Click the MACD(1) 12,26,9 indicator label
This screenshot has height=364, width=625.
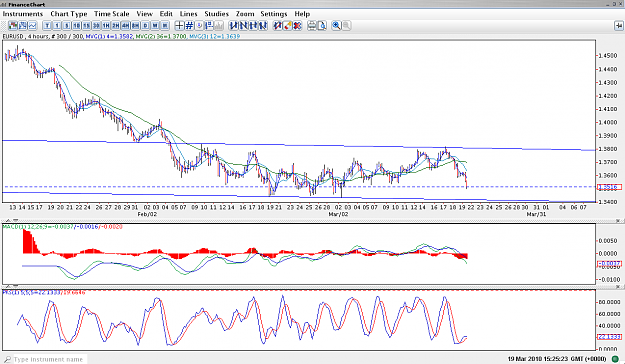pos(26,227)
